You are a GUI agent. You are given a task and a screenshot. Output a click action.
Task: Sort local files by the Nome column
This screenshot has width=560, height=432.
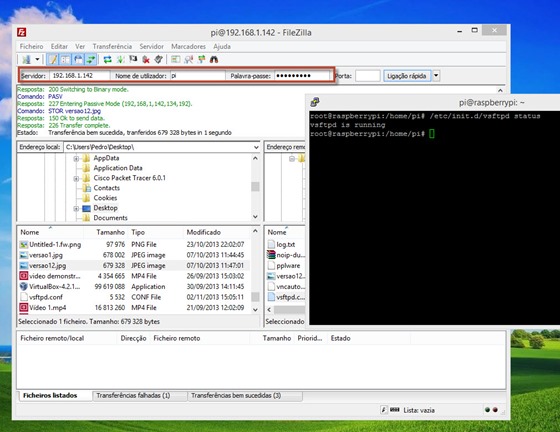[x=30, y=232]
